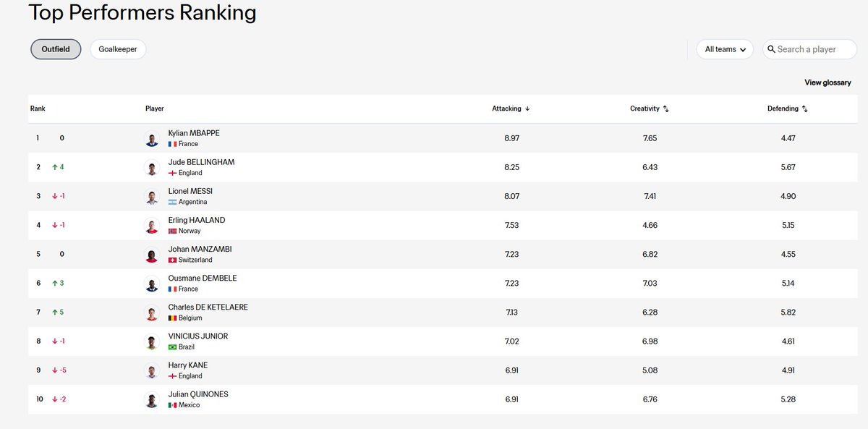Click Mbappe's attacking score 8.97
This screenshot has width=868, height=429.
pyautogui.click(x=511, y=138)
